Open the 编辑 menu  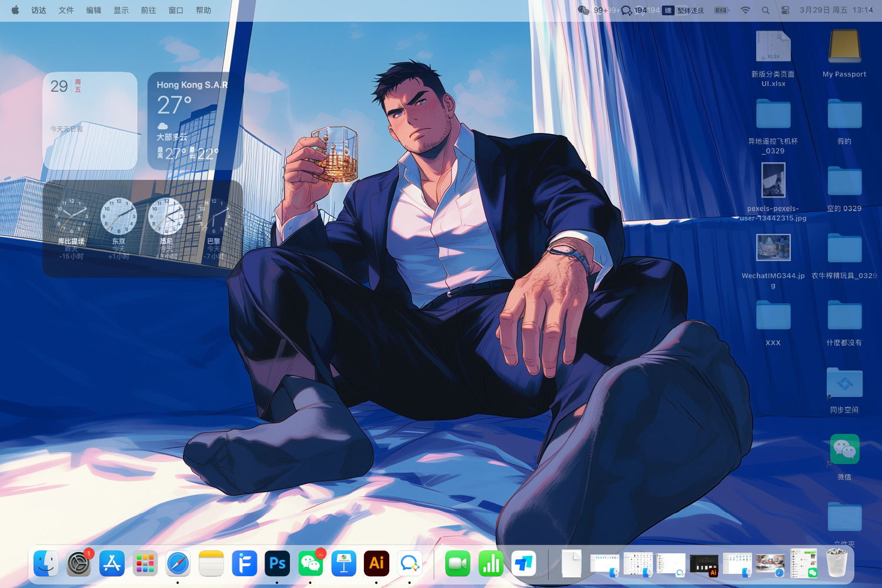coord(93,10)
